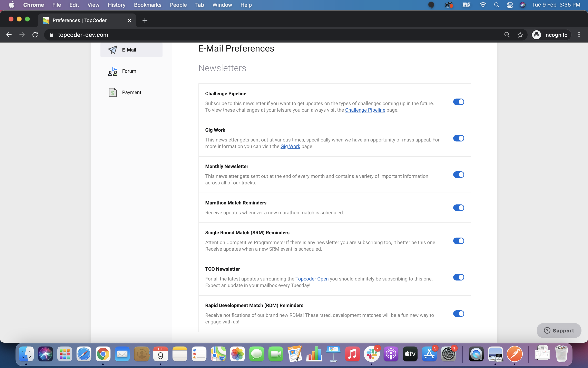Toggle Rapid Development Match (RDM) Reminders
This screenshot has width=588, height=368.
(x=459, y=313)
